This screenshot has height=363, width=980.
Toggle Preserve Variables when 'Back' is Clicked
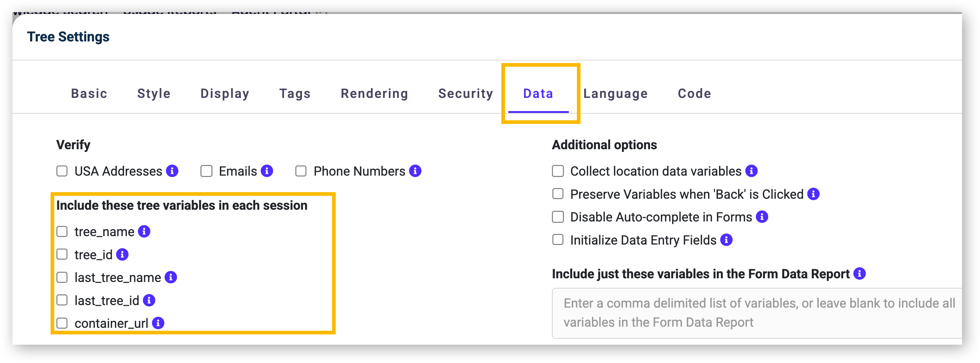[x=558, y=194]
